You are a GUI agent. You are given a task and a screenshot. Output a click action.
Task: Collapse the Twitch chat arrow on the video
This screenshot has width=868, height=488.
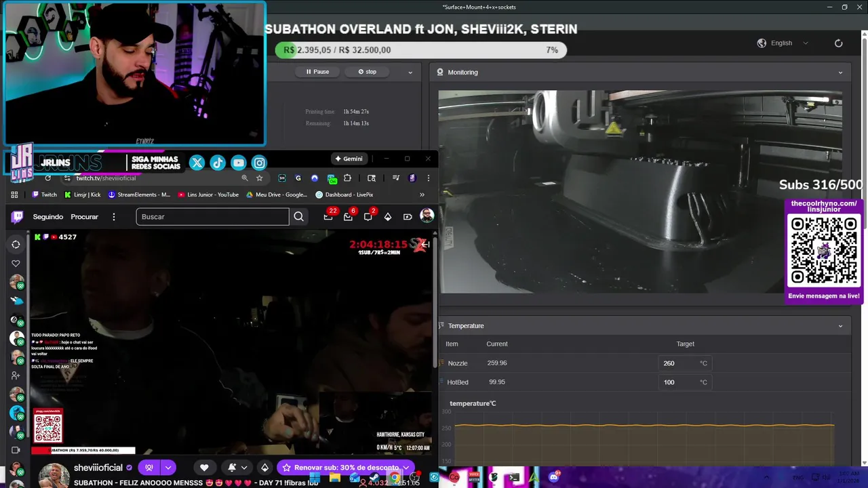click(x=425, y=244)
